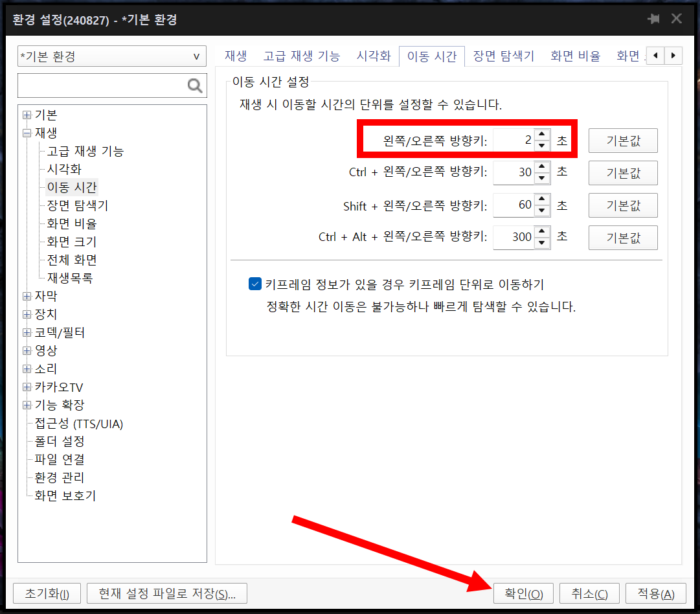Expand the 기능 확장 tree node

27,405
